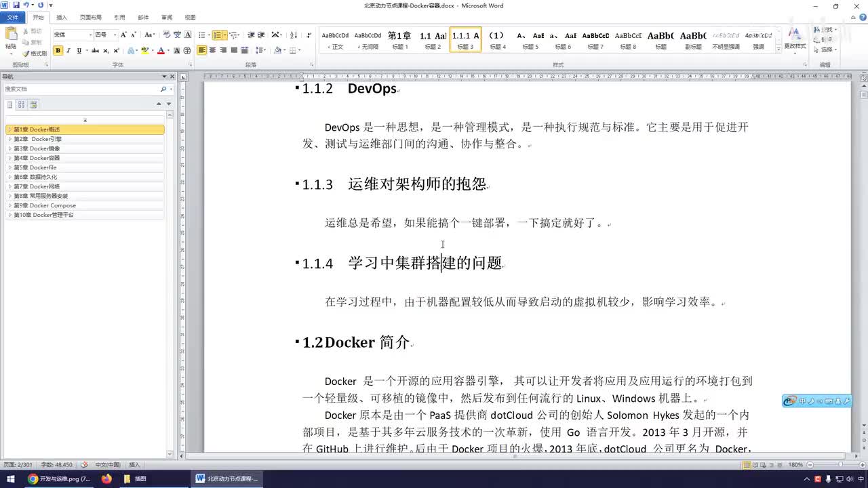Switch to the 插入 (Insert) ribbon tab
The width and height of the screenshot is (868, 488).
62,18
